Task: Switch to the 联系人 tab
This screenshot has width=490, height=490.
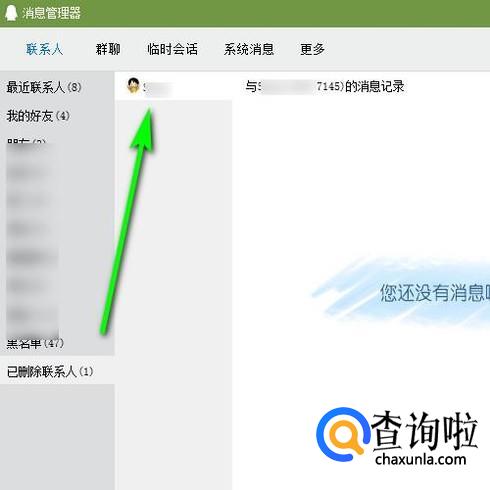Action: coord(45,49)
